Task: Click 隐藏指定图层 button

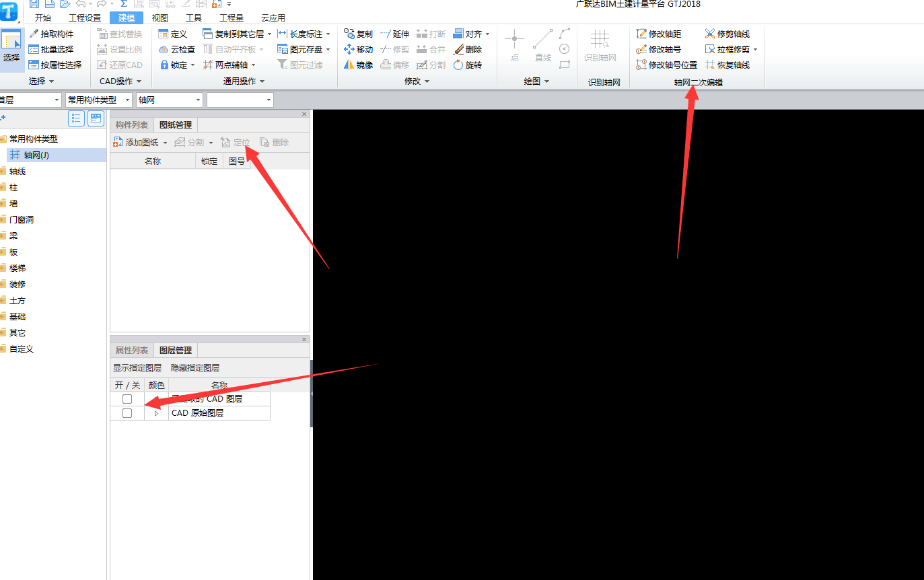Action: click(195, 368)
